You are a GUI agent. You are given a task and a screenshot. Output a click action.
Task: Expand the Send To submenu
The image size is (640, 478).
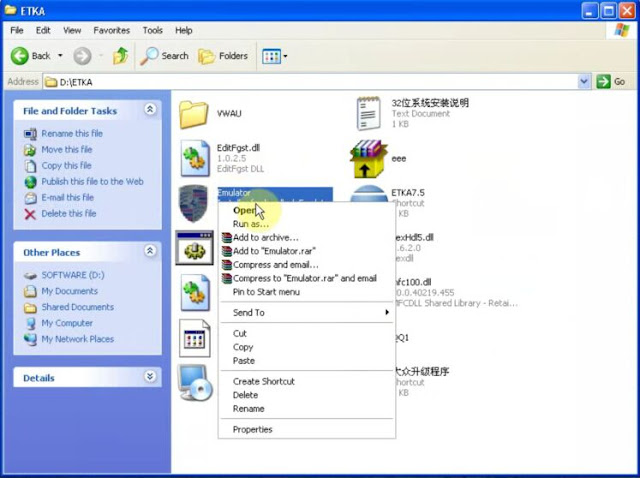tap(306, 313)
